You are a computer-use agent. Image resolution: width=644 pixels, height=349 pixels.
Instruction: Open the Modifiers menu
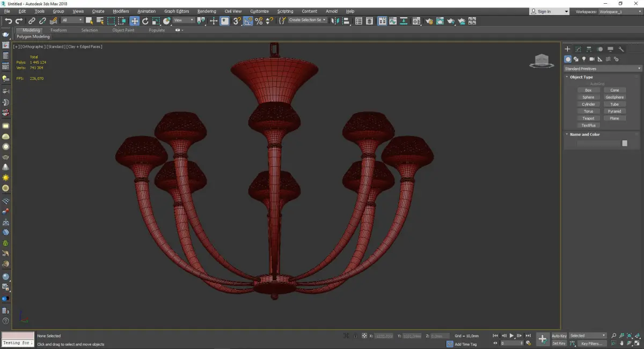[121, 11]
